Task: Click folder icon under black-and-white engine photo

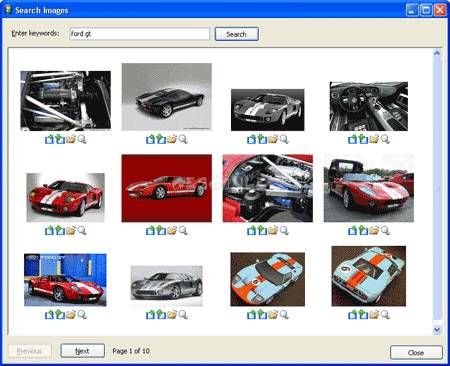Action: click(x=71, y=139)
